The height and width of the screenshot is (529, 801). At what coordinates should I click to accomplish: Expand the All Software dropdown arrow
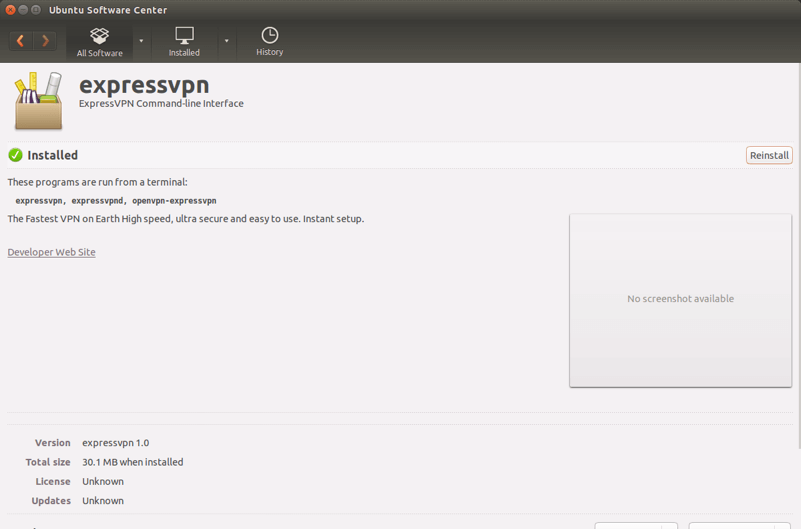tap(142, 41)
